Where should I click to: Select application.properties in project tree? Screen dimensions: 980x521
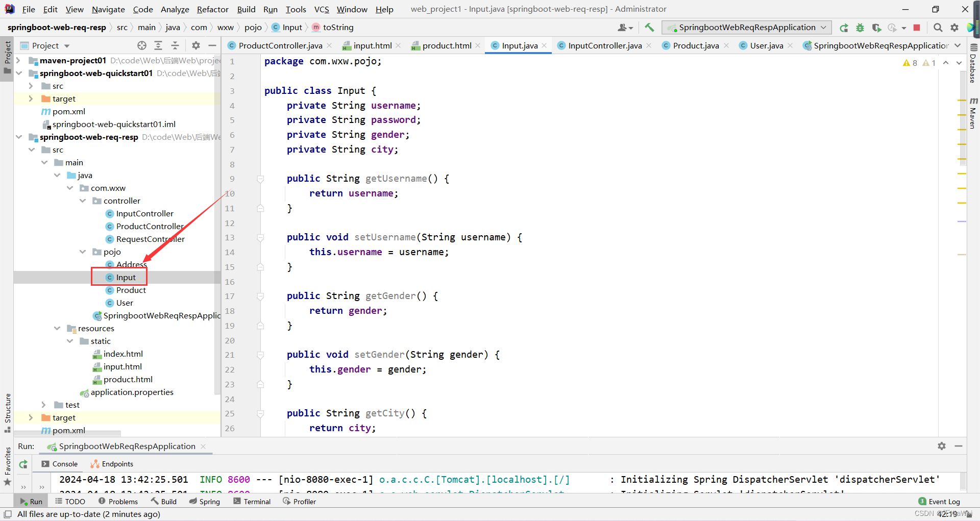coord(132,392)
